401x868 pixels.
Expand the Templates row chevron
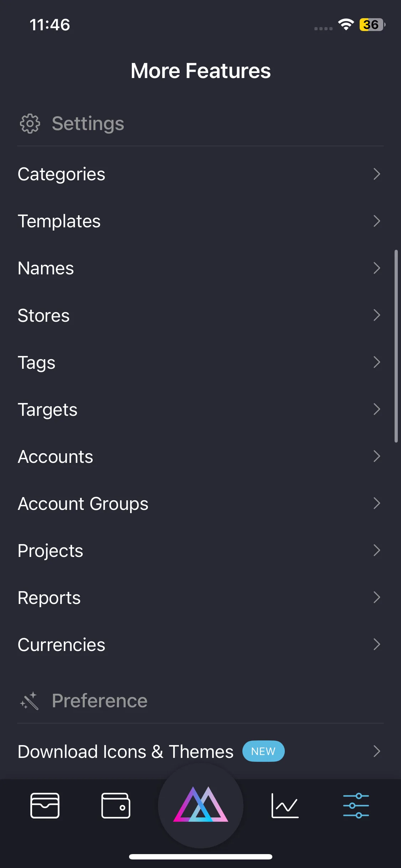pyautogui.click(x=376, y=221)
